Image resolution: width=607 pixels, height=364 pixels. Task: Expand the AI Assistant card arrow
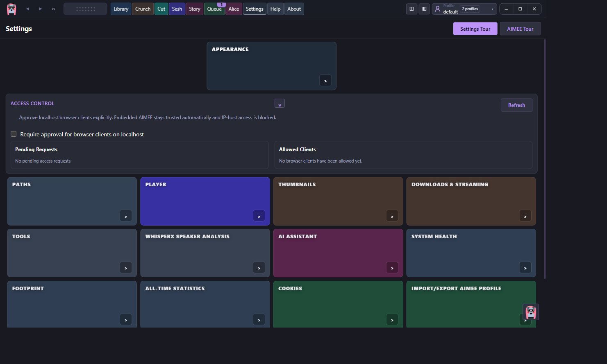point(392,268)
